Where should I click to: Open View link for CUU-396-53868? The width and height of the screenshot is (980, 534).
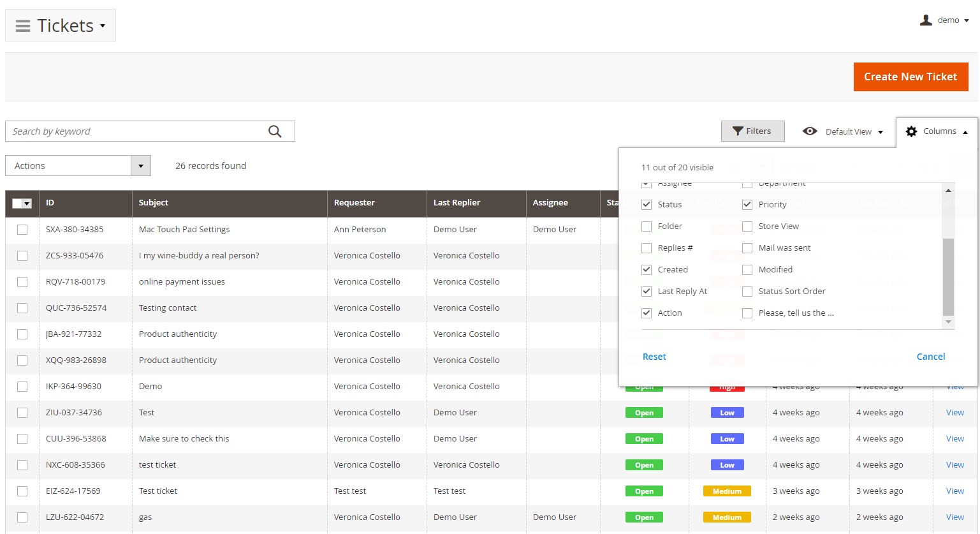(954, 439)
